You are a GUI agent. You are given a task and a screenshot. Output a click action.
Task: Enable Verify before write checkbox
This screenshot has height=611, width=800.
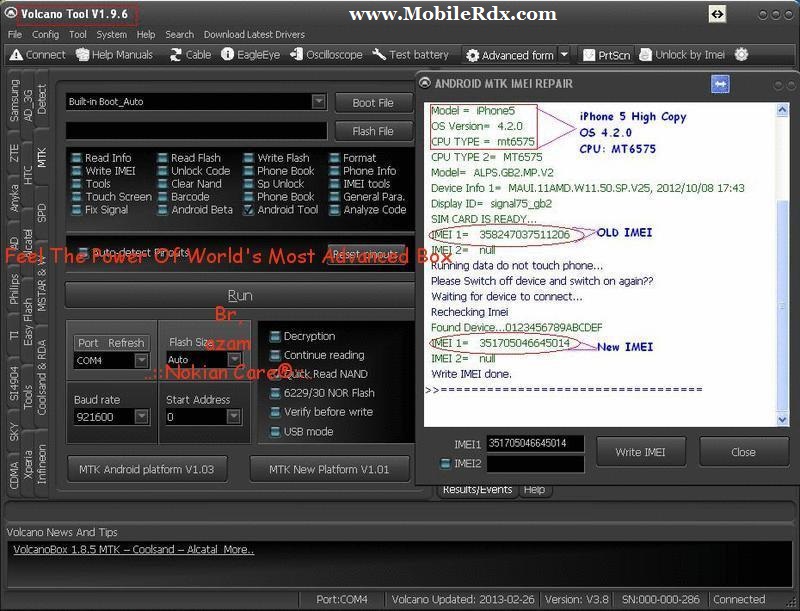click(x=275, y=412)
